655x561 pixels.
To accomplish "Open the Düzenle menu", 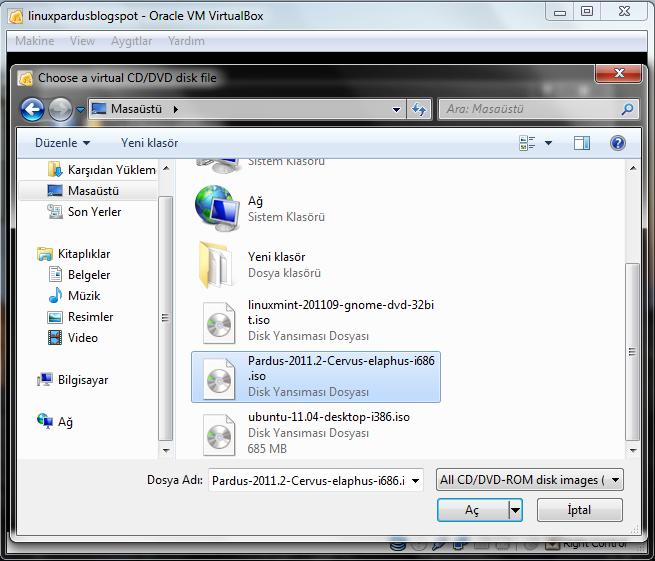I will click(x=62, y=143).
